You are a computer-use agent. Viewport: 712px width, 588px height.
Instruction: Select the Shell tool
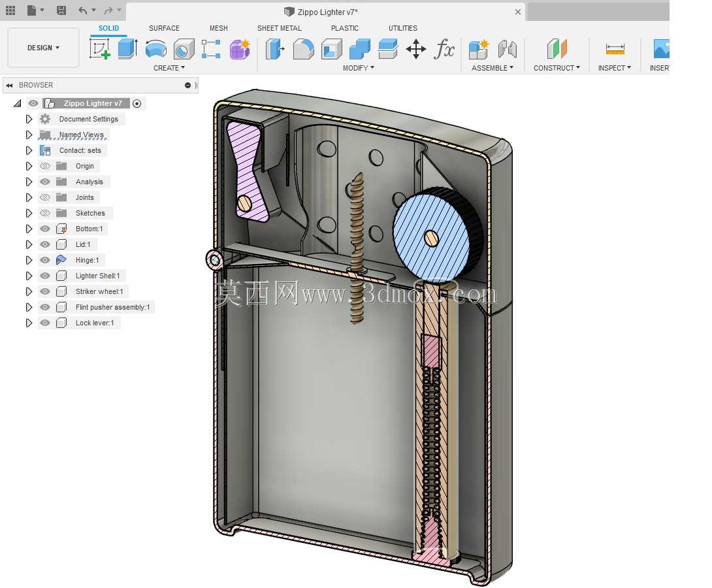331,48
